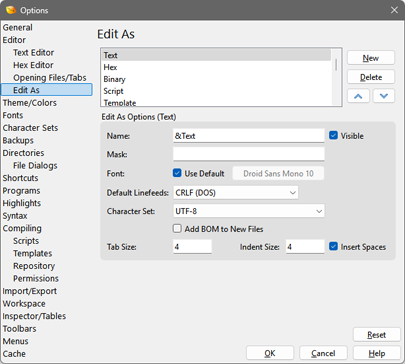The width and height of the screenshot is (405, 364).
Task: Move the selected entry down with the down arrow
Action: [384, 96]
